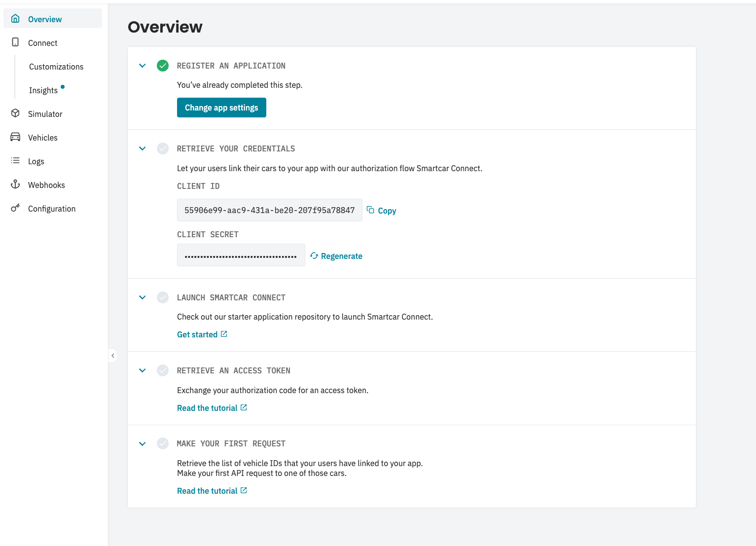Viewport: 756px width, 546px height.
Task: Collapse the Make Your First Request section
Action: pyautogui.click(x=143, y=443)
